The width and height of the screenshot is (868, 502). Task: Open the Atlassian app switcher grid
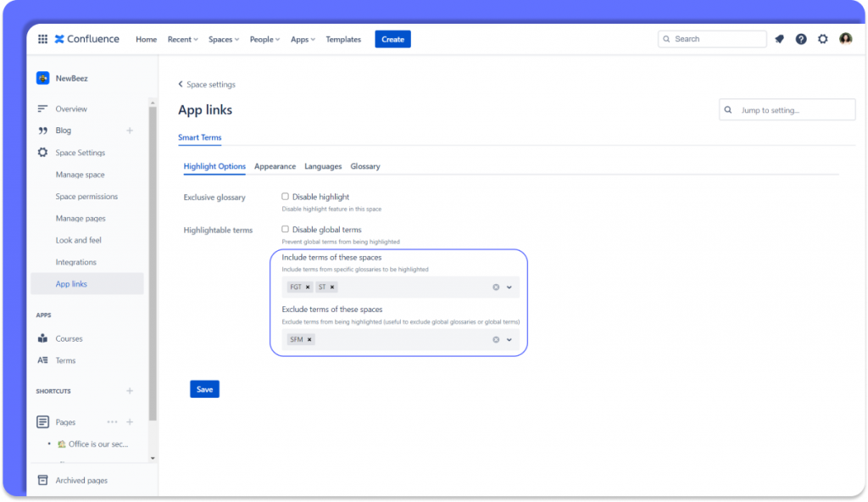click(42, 38)
